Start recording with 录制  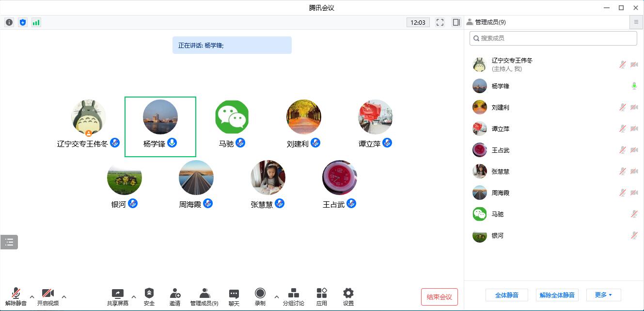pos(260,297)
